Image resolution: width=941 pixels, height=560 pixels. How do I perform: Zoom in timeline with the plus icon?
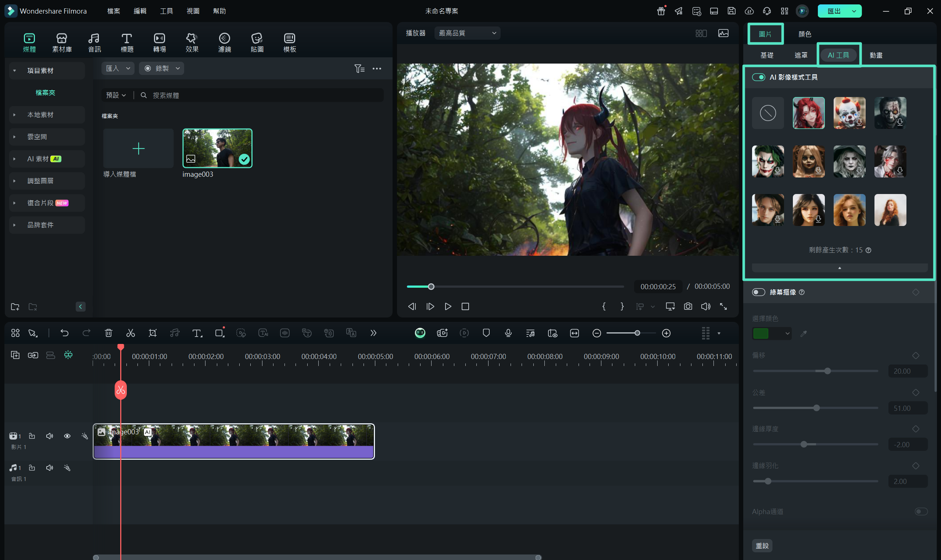click(x=666, y=333)
